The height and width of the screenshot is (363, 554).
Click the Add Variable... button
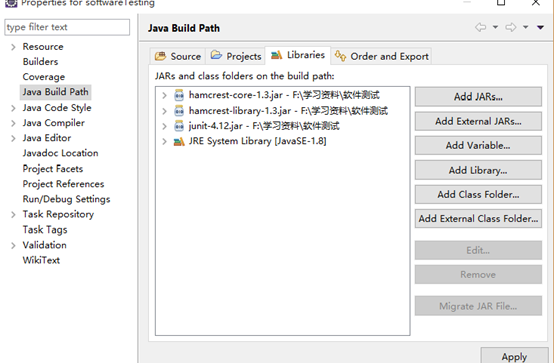pyautogui.click(x=478, y=145)
